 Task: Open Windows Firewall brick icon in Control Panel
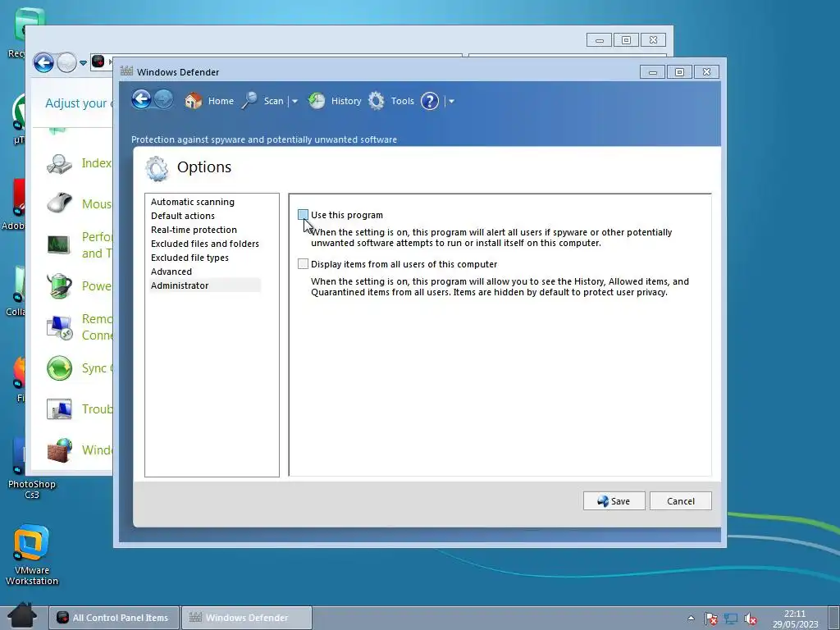(59, 450)
